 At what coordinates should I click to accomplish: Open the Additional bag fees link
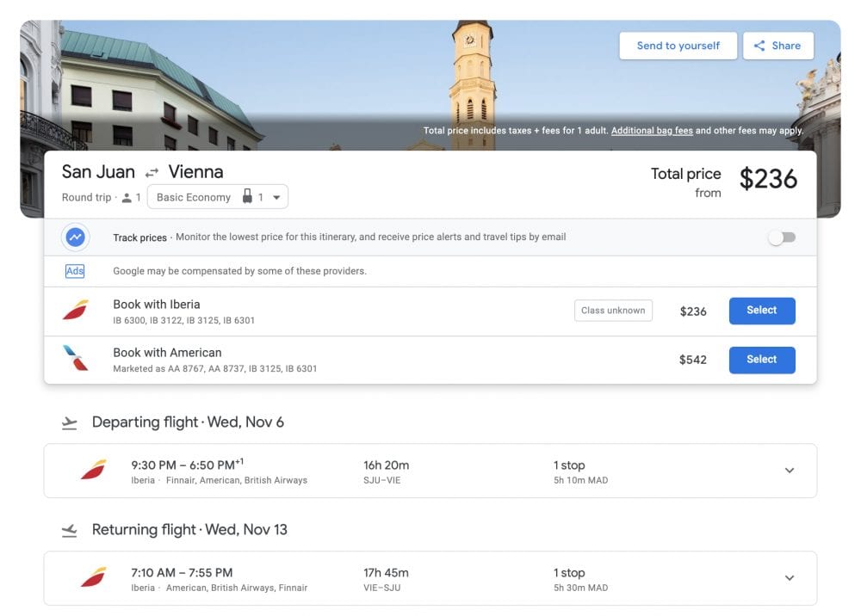[x=652, y=131]
